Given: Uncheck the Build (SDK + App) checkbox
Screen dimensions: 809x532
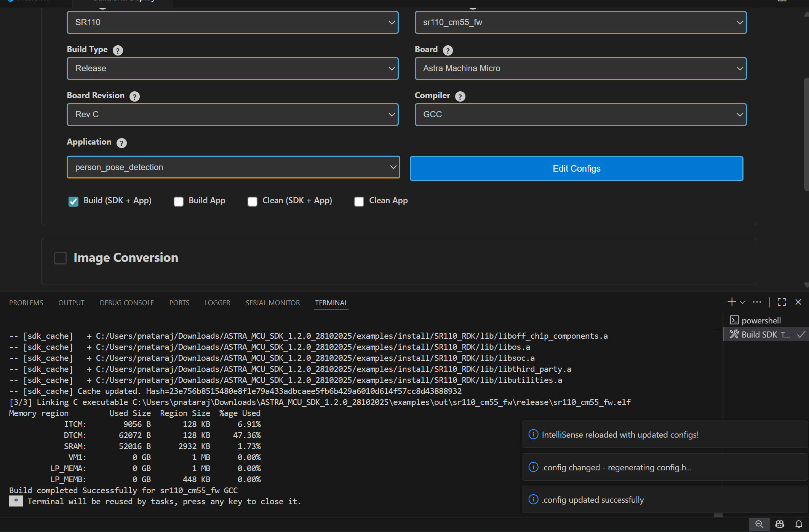Looking at the screenshot, I should 73,201.
